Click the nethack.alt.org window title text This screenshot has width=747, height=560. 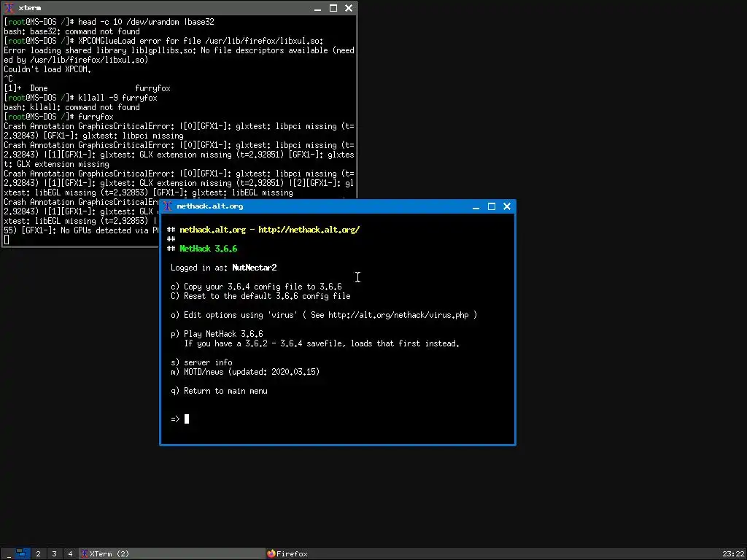tap(209, 206)
